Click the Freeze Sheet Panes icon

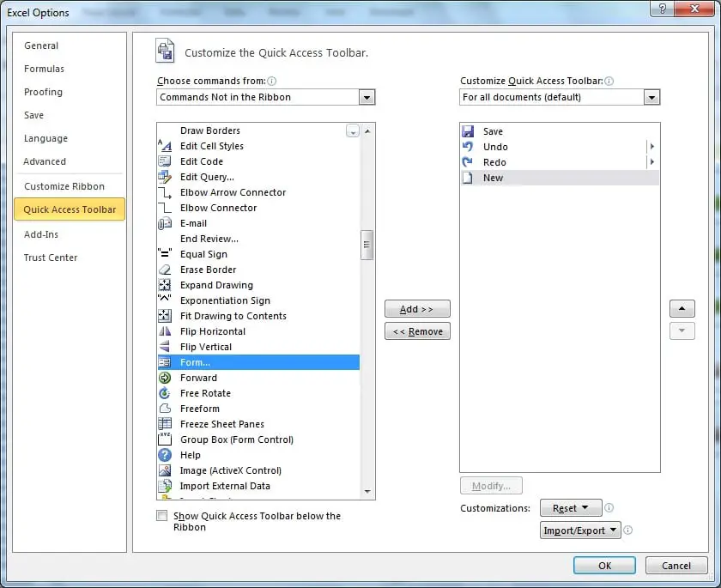pyautogui.click(x=165, y=424)
